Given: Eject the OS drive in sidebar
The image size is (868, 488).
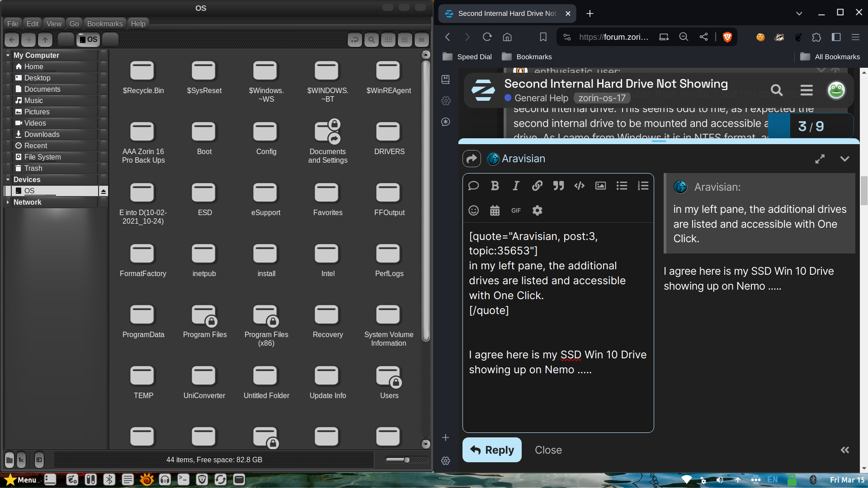Looking at the screenshot, I should 104,191.
